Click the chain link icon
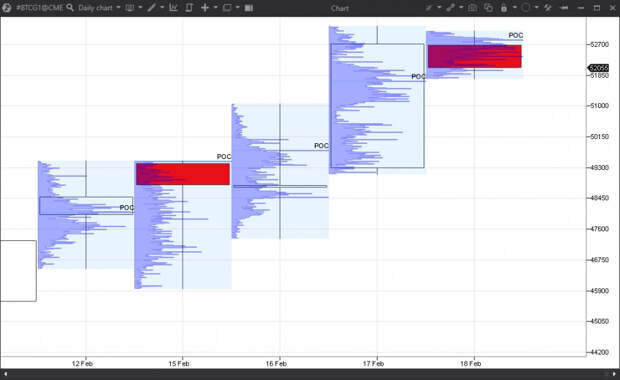Image resolution: width=620 pixels, height=380 pixels. coord(450,8)
